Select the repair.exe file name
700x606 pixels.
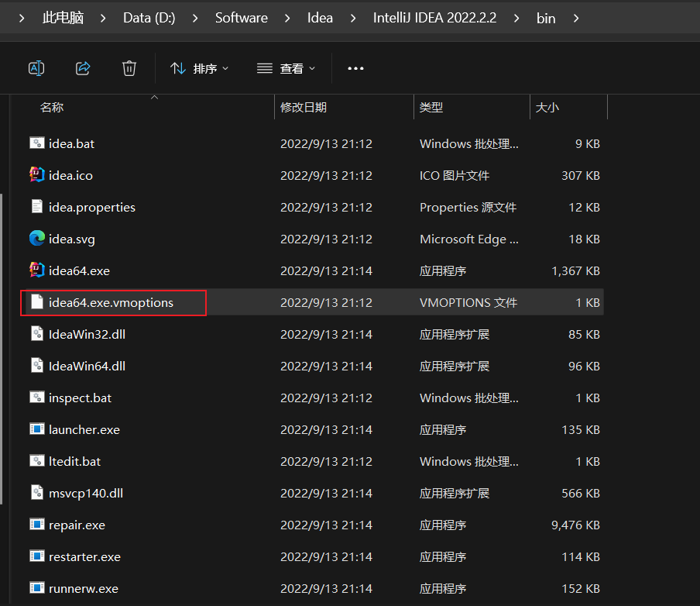click(77, 525)
